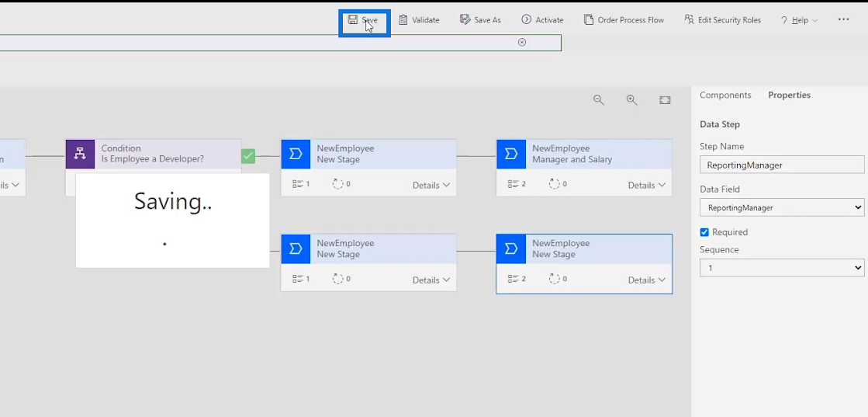Open the Data Field dropdown
Screen dimensions: 868x417
[x=782, y=207]
